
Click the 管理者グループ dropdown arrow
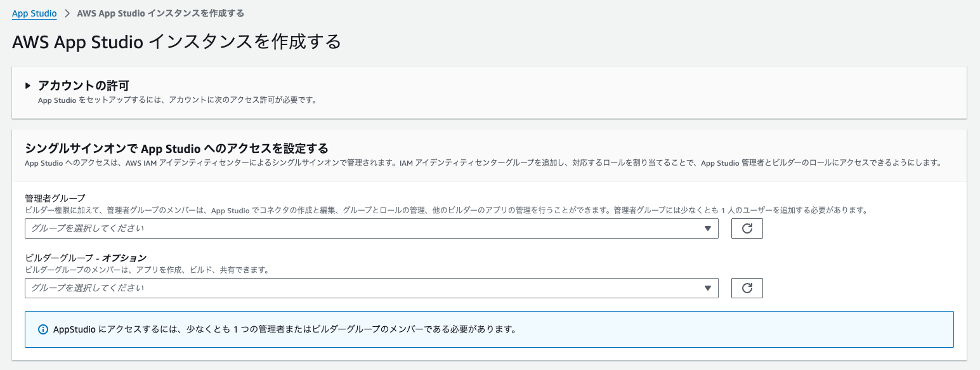click(x=708, y=228)
